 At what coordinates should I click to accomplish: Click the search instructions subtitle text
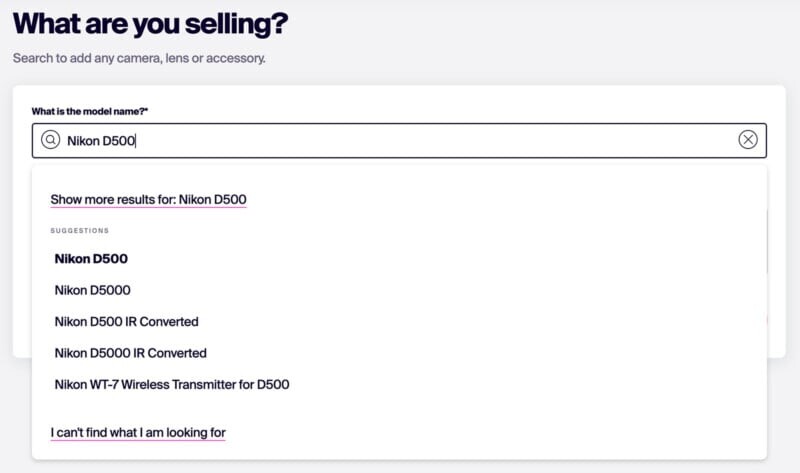pyautogui.click(x=139, y=58)
